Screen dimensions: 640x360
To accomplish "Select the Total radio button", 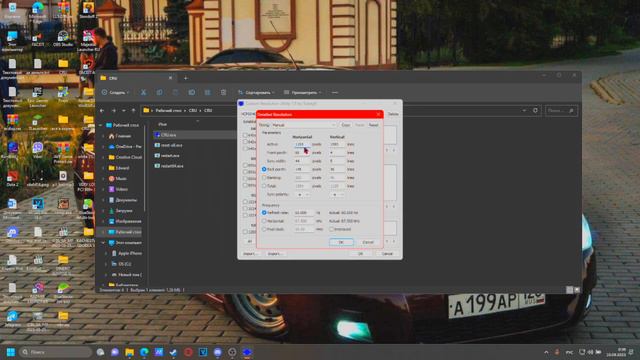I will click(264, 186).
